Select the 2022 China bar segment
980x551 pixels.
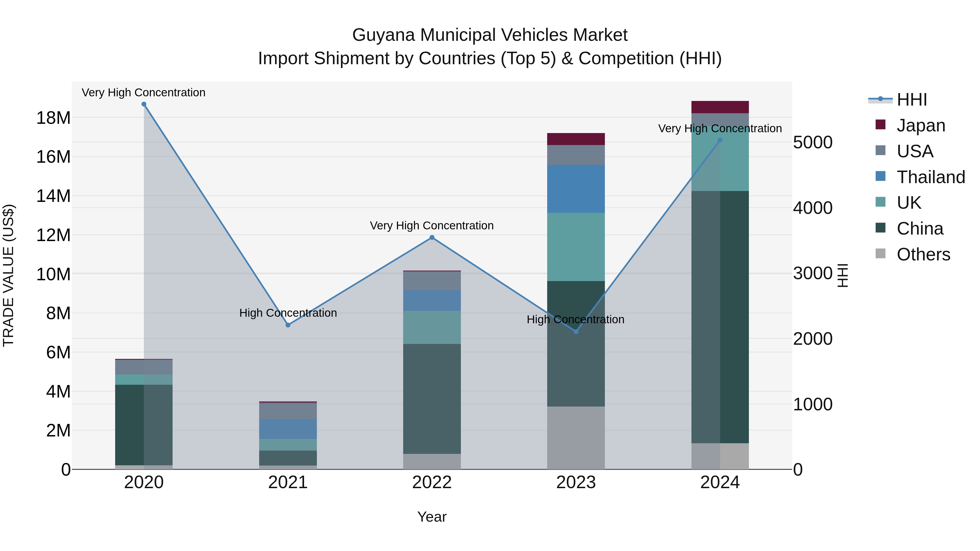pos(432,399)
